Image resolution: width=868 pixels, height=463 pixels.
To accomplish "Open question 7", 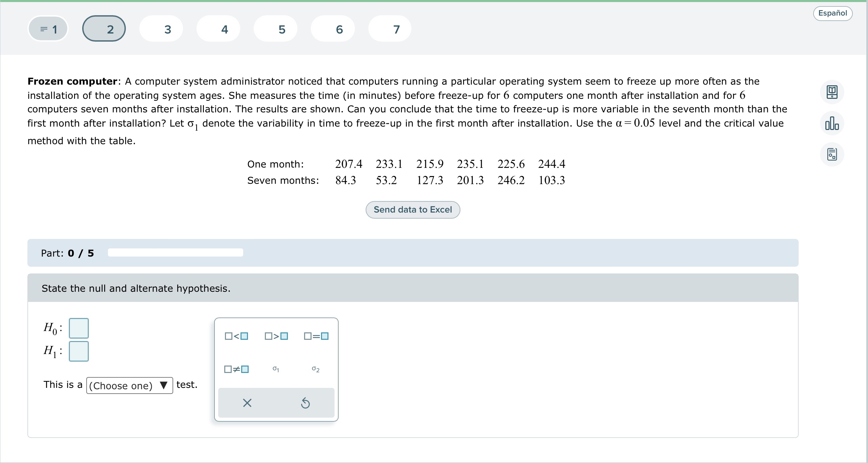I will [396, 29].
